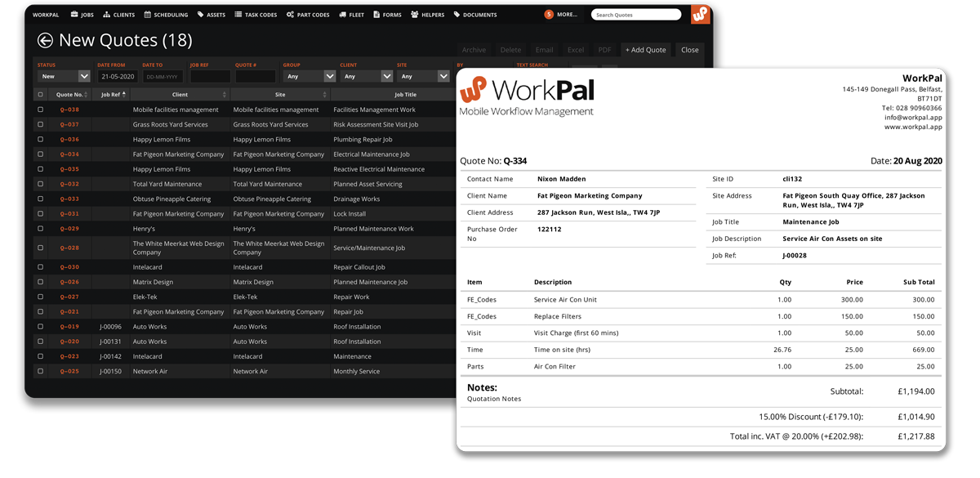Open the Helpers menu
980x478 pixels.
point(428,15)
